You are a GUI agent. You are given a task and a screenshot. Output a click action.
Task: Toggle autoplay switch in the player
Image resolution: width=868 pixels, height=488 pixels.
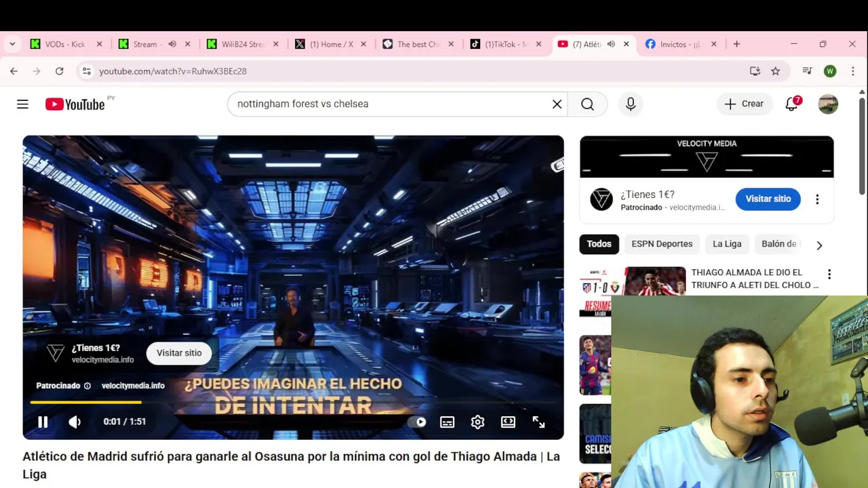click(417, 422)
